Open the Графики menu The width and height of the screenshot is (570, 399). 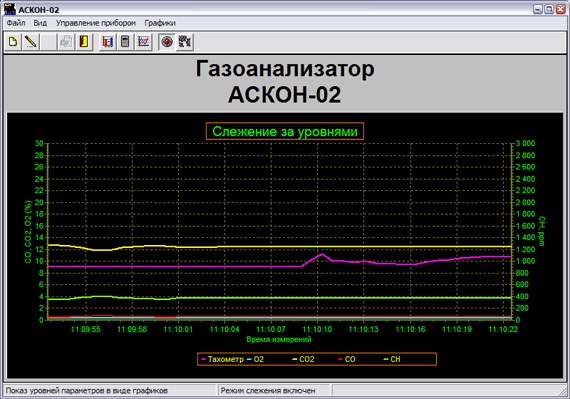click(x=160, y=23)
